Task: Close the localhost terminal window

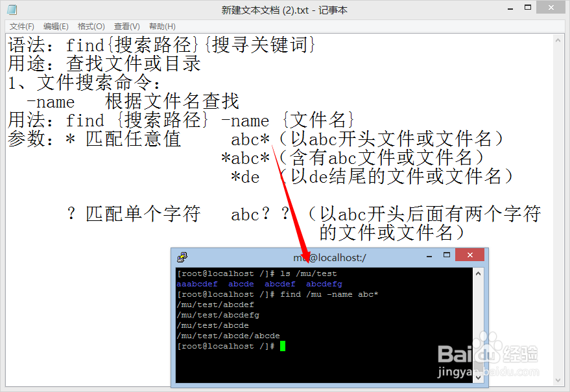Action: tap(469, 255)
